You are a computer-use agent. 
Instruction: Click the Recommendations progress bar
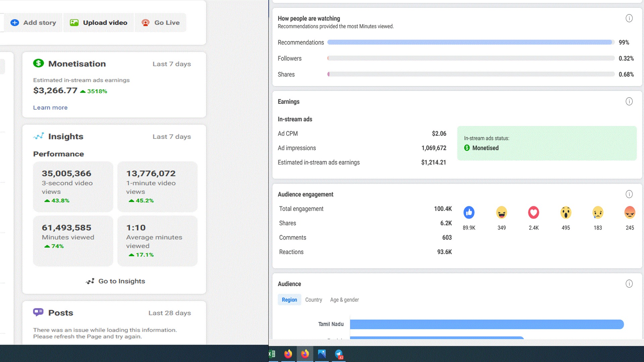click(471, 42)
